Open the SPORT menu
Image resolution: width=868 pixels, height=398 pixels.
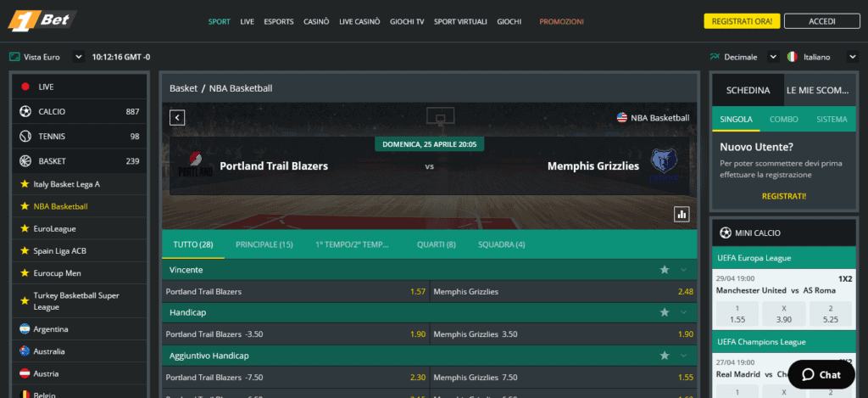[x=220, y=21]
